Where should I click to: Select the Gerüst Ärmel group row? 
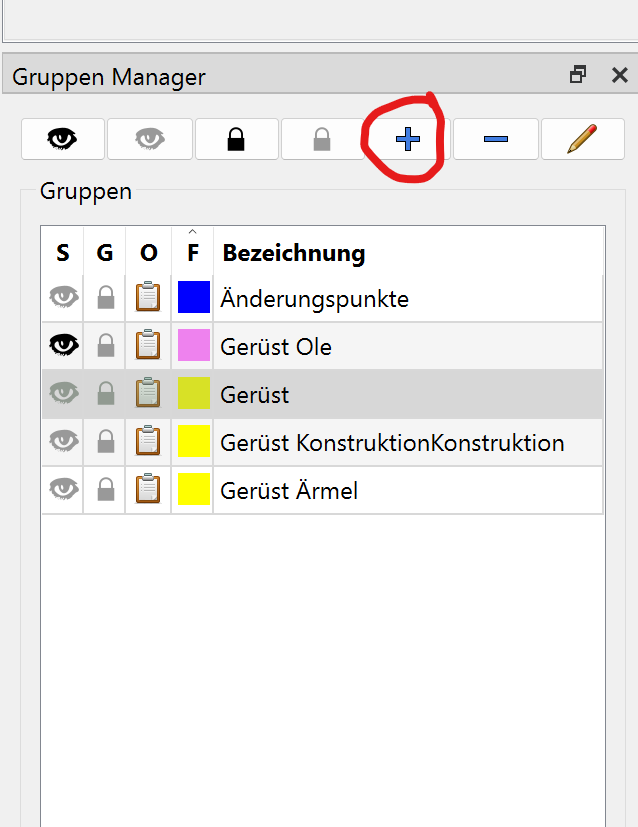pyautogui.click(x=289, y=490)
